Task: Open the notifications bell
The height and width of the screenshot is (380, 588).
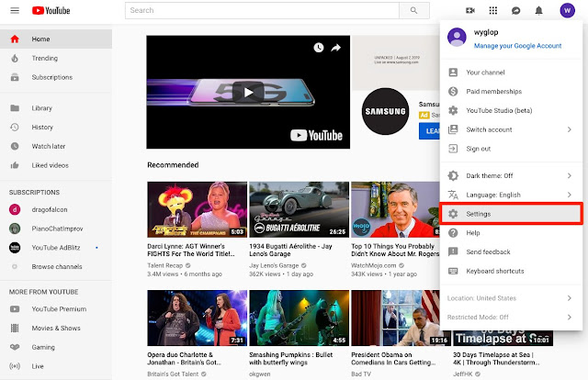Action: point(539,10)
